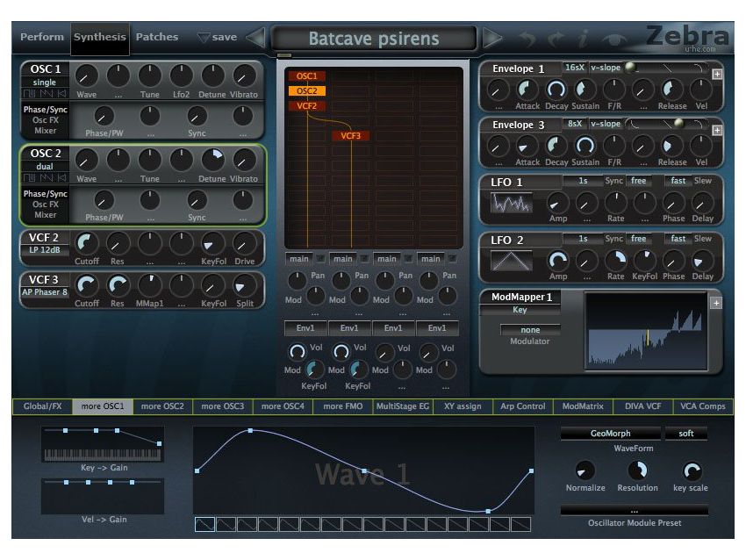Expand ModMapper 1 with plus button
The width and height of the screenshot is (746, 560).
click(716, 303)
